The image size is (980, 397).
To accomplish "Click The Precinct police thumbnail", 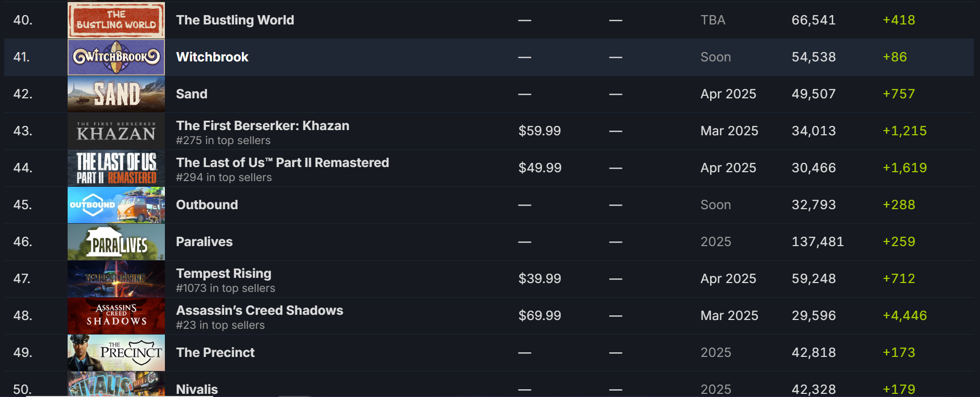I will tap(116, 353).
